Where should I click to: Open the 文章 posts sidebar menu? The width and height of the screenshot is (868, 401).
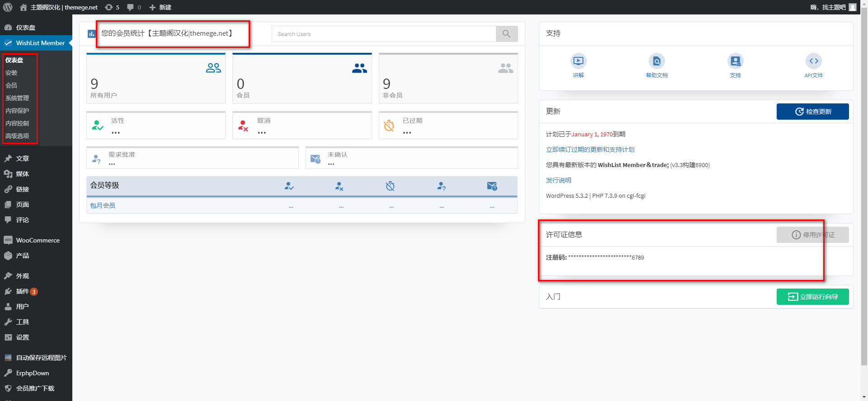36,159
